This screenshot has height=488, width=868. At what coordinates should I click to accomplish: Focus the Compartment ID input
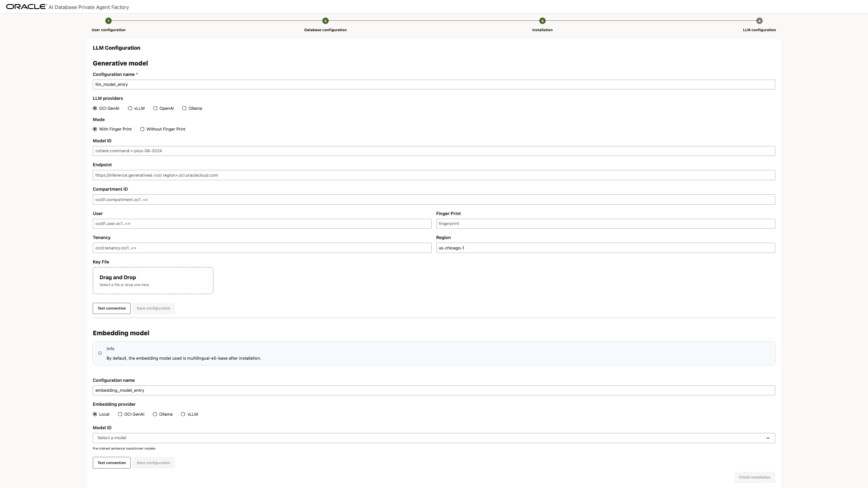pos(434,200)
